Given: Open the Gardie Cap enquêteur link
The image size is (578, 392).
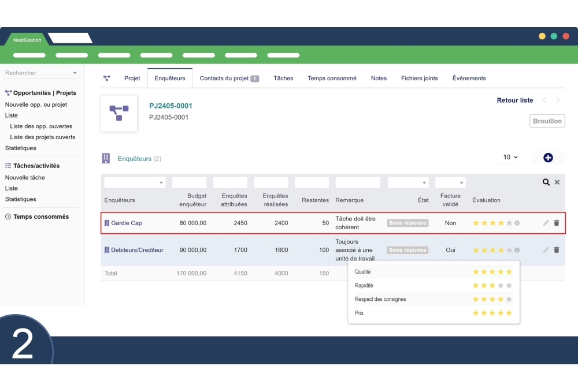Looking at the screenshot, I should point(126,223).
